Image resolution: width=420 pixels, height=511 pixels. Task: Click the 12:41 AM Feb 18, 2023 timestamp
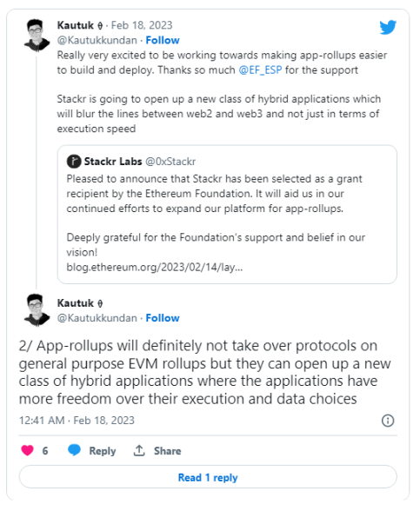[77, 421]
